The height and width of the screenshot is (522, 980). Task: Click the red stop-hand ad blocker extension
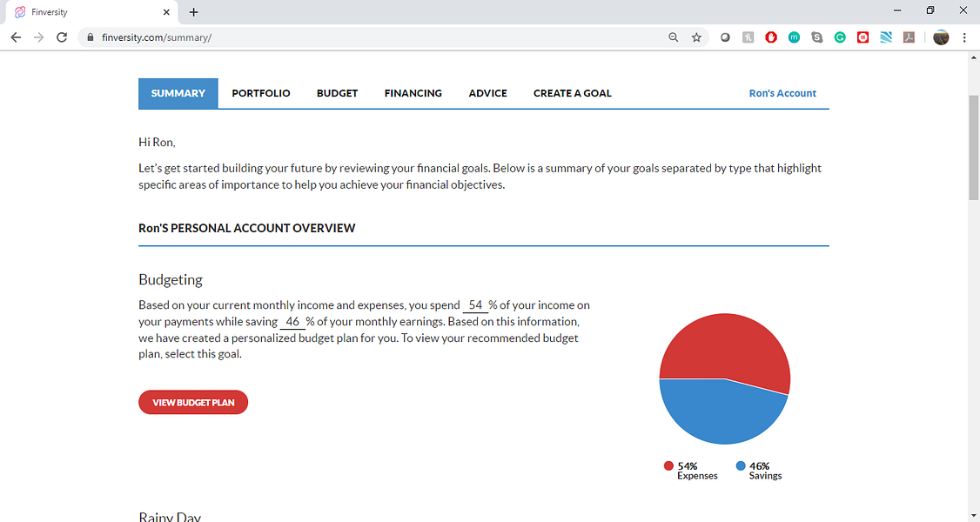(x=771, y=37)
